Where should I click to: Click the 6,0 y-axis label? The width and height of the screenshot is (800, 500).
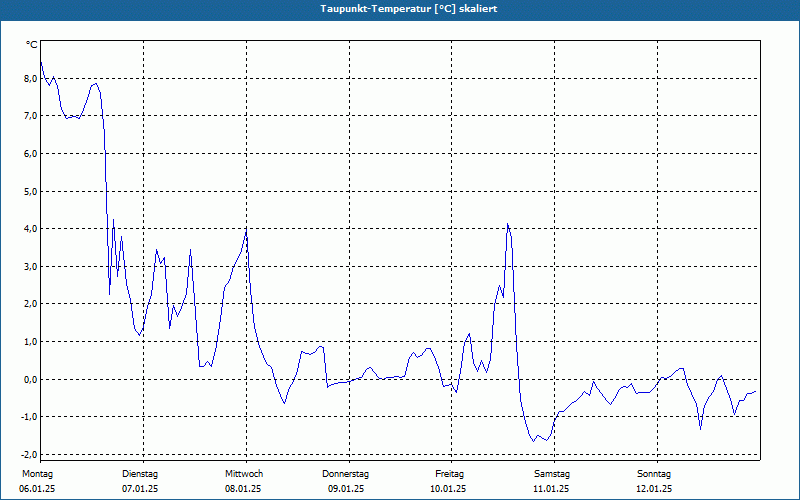[x=31, y=154]
